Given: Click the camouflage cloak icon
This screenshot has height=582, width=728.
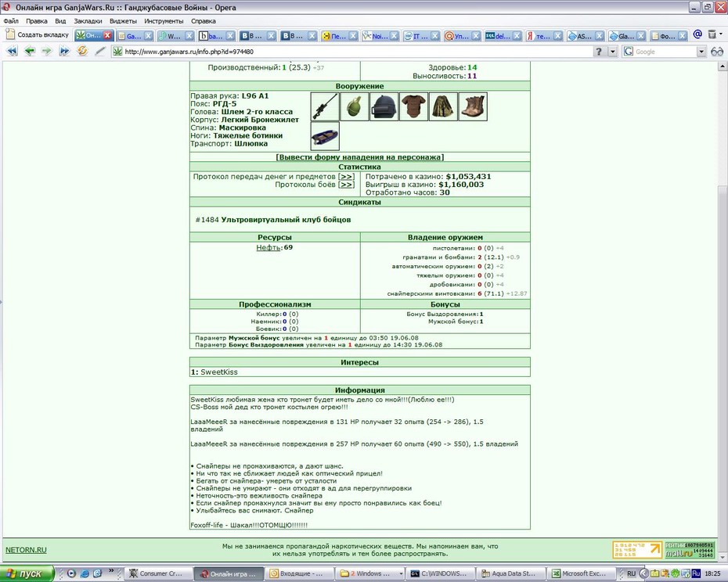Looking at the screenshot, I should coord(443,106).
